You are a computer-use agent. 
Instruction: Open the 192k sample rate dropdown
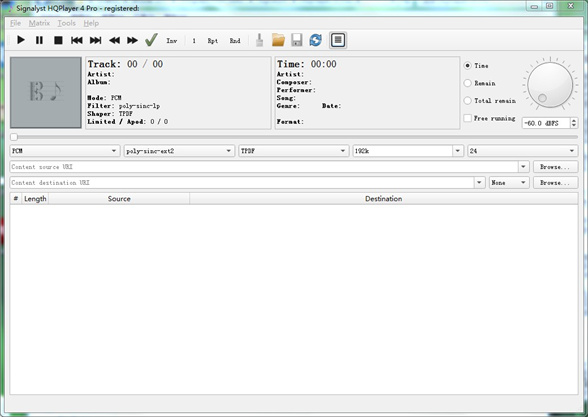pos(408,151)
